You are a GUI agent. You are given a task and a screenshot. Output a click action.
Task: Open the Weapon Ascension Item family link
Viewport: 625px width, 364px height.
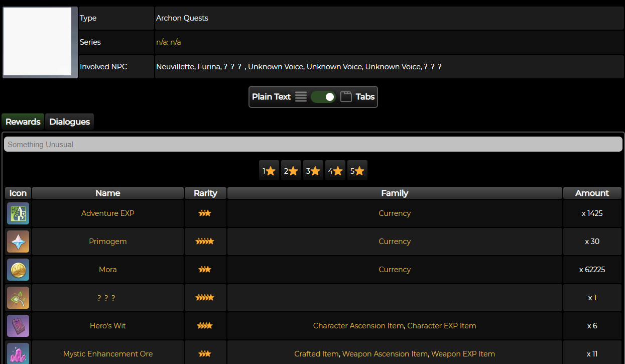pyautogui.click(x=385, y=354)
